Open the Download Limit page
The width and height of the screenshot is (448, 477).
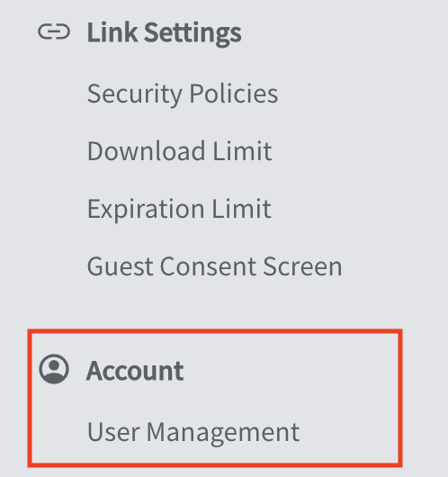[x=179, y=151]
